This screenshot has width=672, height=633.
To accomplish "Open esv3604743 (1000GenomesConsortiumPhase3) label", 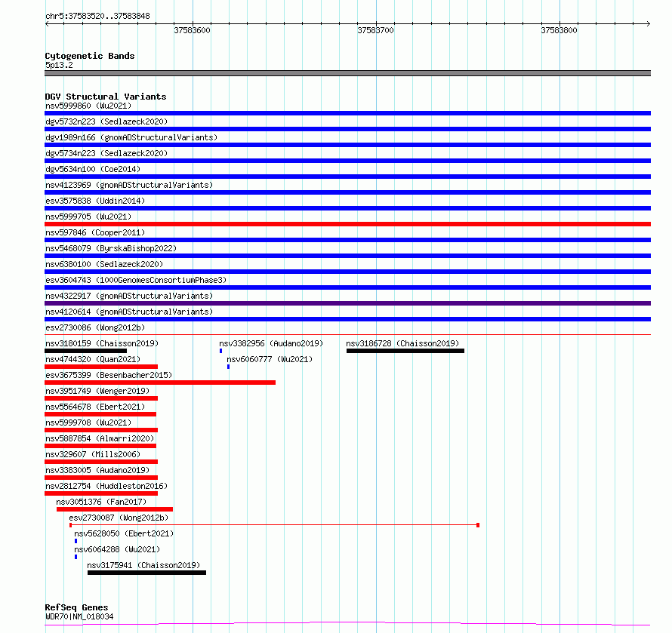I will pyautogui.click(x=136, y=280).
